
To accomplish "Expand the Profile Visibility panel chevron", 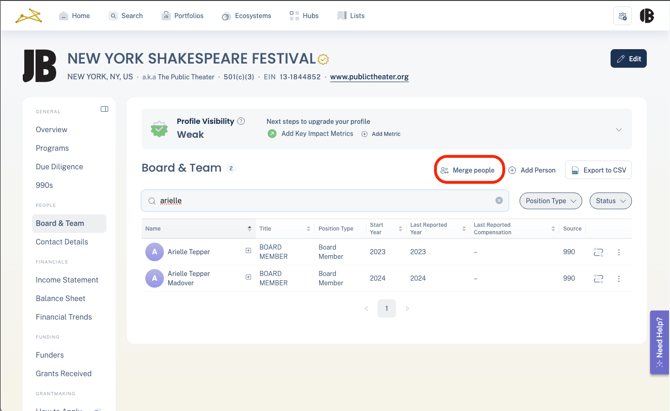I will (x=618, y=129).
